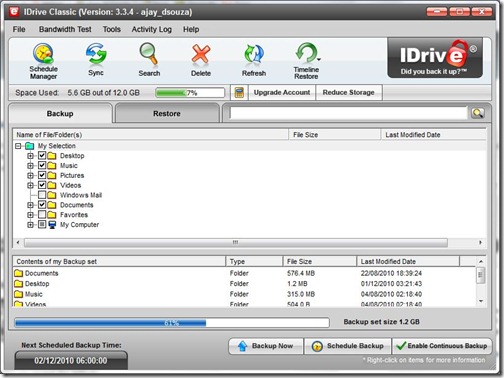The height and width of the screenshot is (378, 504).
Task: Click the My Selection folder icon
Action: click(30, 146)
